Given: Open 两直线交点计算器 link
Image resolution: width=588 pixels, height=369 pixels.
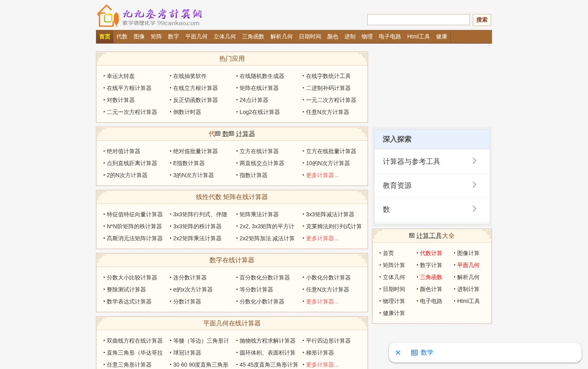Looking at the screenshot, I should tap(262, 163).
